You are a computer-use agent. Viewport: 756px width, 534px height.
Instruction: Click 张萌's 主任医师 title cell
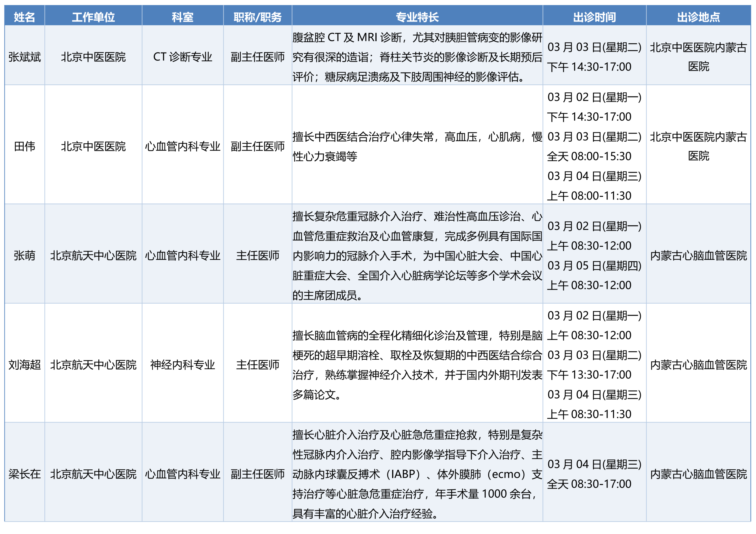point(258,255)
